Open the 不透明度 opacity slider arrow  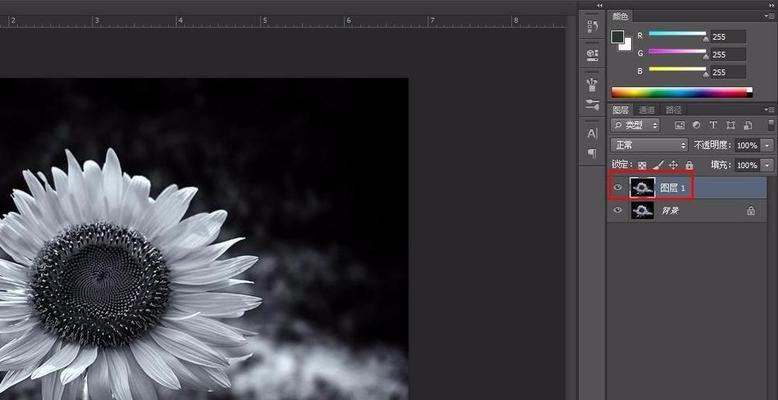[x=769, y=145]
